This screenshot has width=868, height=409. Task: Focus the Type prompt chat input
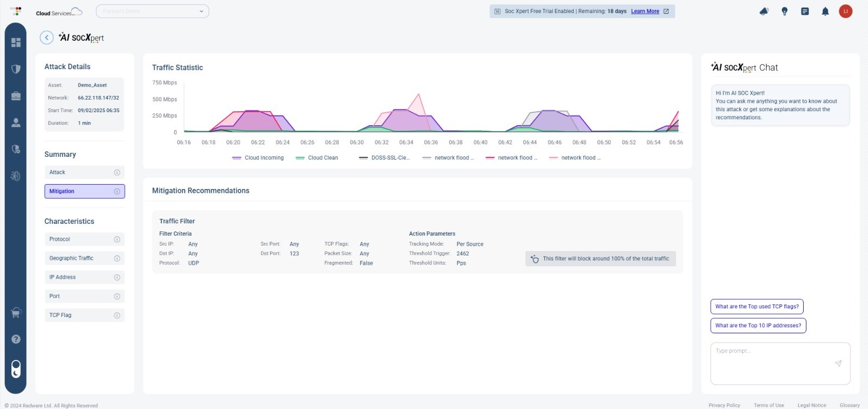[x=780, y=363]
